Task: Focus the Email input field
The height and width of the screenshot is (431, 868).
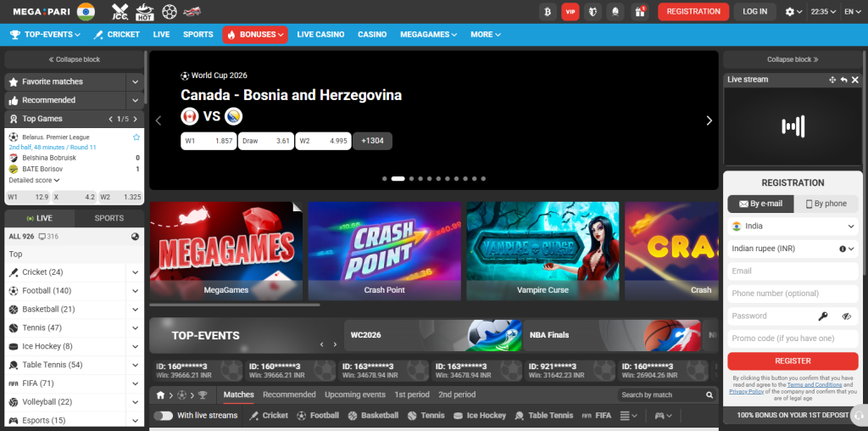Action: coord(793,271)
